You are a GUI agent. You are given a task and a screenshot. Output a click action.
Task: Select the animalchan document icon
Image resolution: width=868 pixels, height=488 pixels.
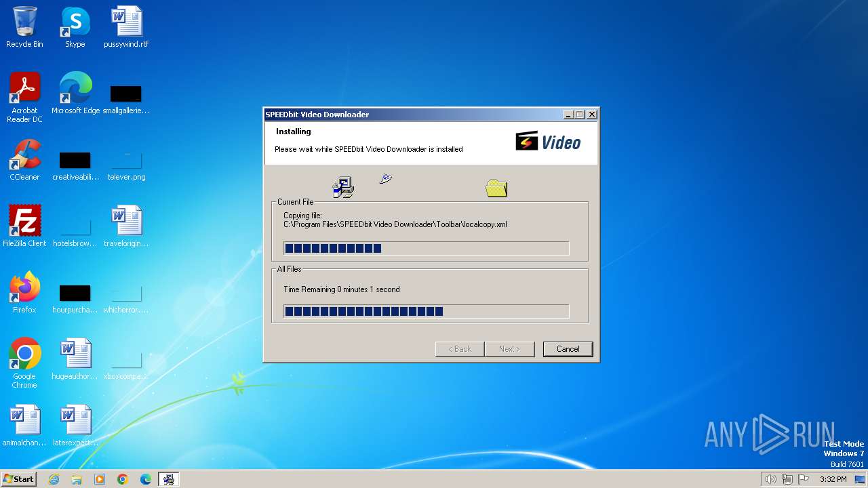(x=24, y=426)
